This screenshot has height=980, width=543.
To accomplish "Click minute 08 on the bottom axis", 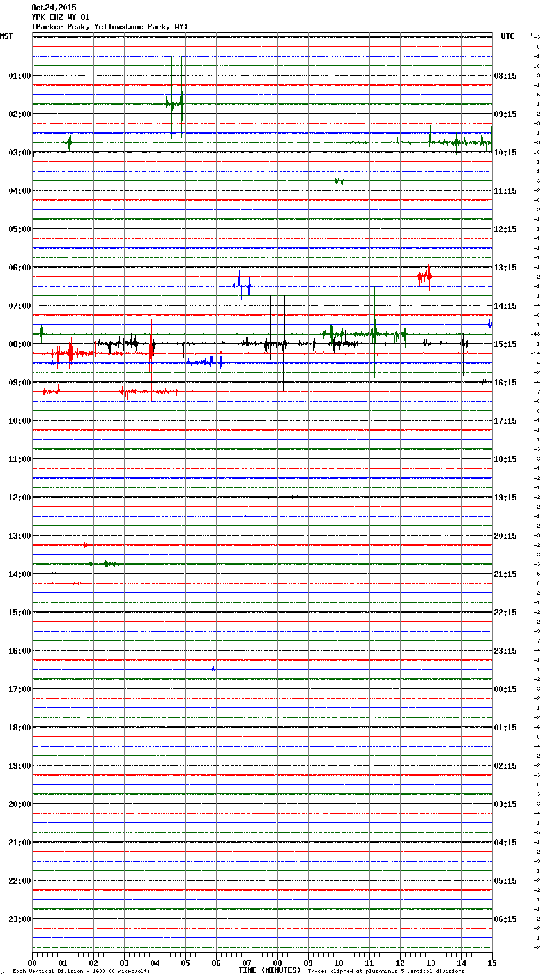I will coord(277,963).
